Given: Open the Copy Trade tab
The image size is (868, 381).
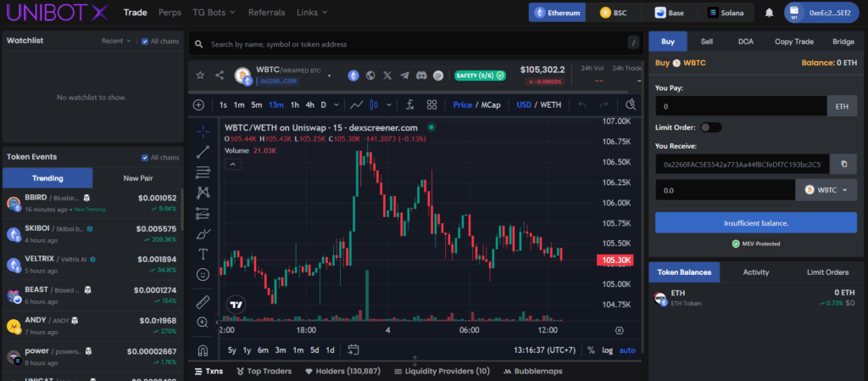Looking at the screenshot, I should tap(793, 42).
